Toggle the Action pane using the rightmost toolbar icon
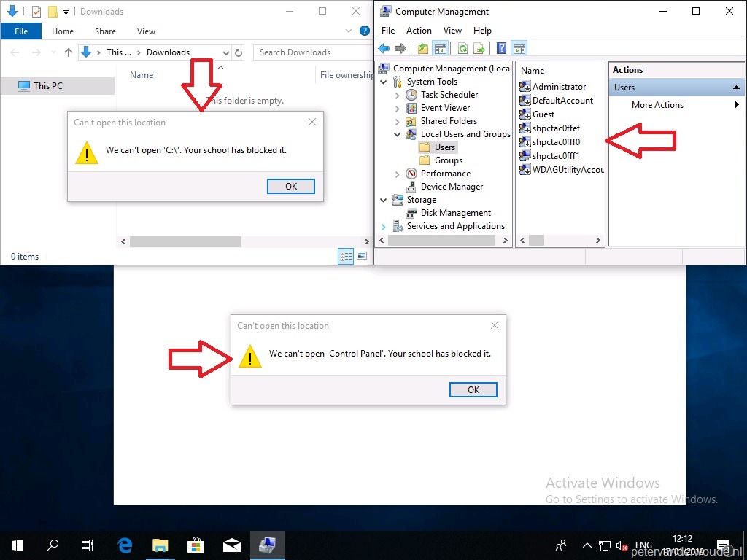The height and width of the screenshot is (560, 747). pyautogui.click(x=519, y=48)
